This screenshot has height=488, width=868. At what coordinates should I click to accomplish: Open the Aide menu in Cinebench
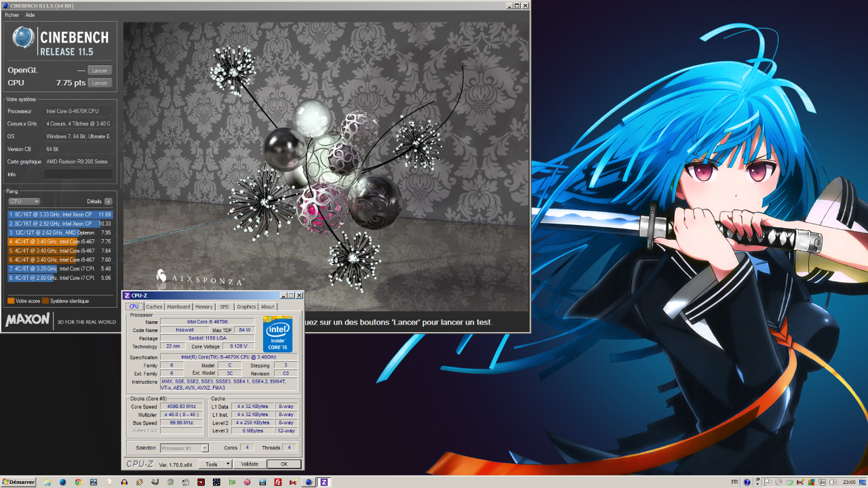(x=30, y=15)
